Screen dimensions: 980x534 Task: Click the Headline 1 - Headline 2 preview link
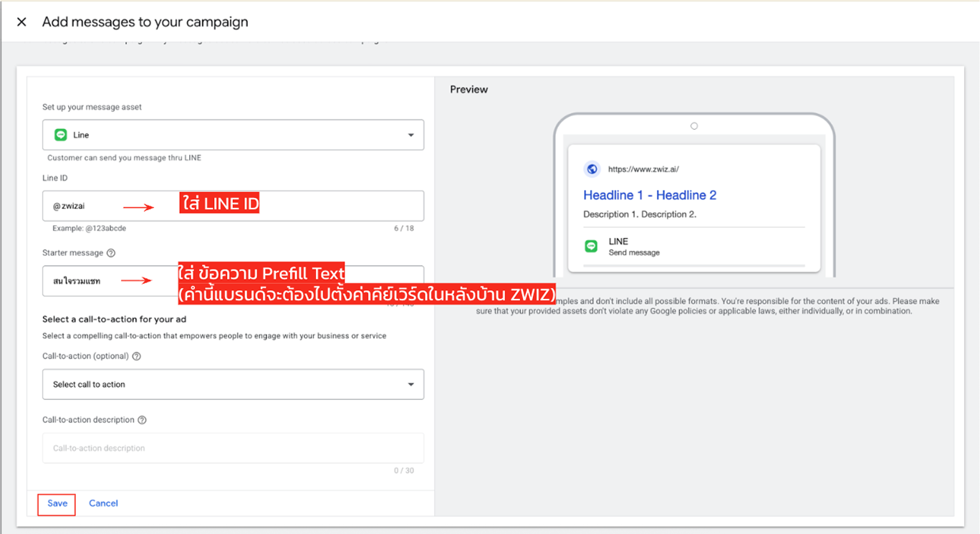point(650,195)
